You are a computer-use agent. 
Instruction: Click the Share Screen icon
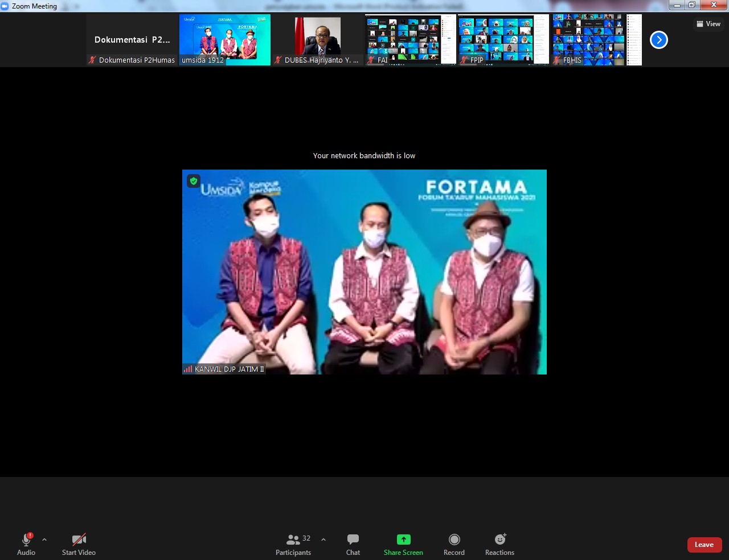[x=403, y=540]
